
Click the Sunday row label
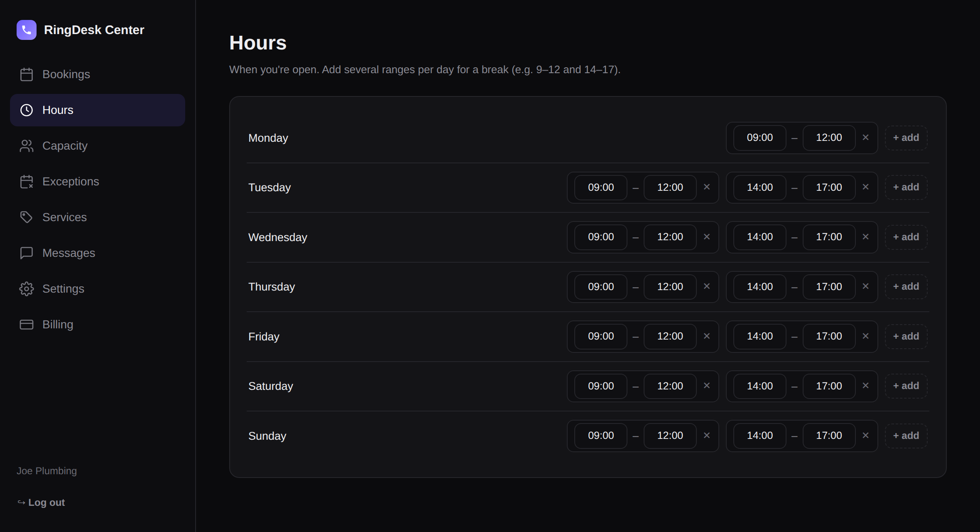pyautogui.click(x=267, y=436)
